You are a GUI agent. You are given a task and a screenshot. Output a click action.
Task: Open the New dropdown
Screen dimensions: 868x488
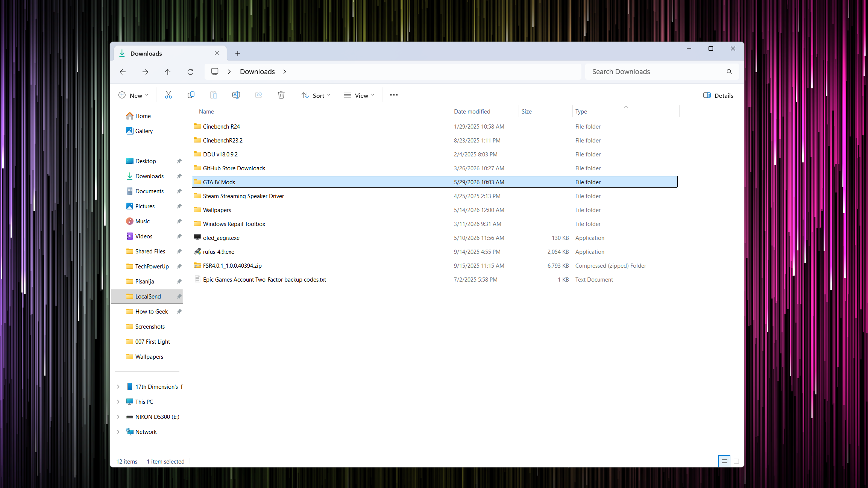(x=133, y=95)
